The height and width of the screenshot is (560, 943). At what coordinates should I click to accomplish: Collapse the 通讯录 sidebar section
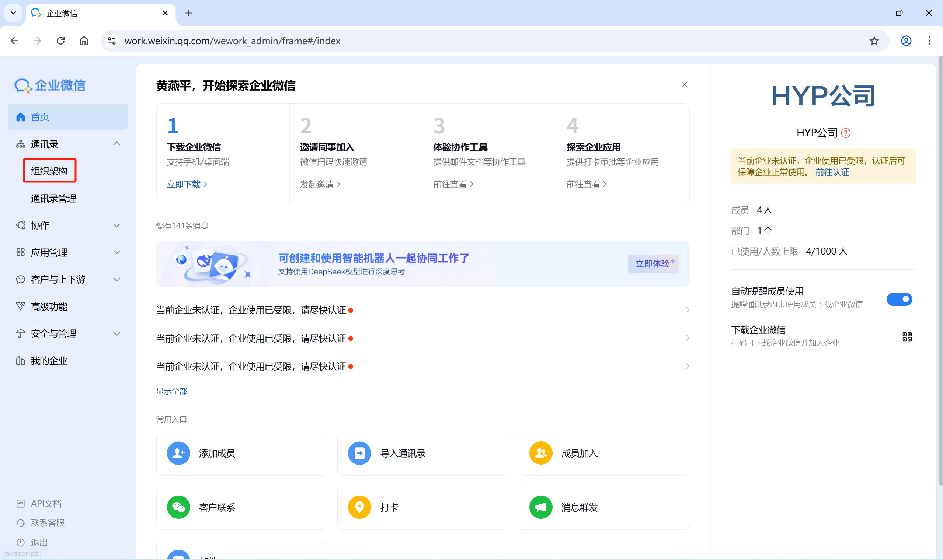[116, 144]
